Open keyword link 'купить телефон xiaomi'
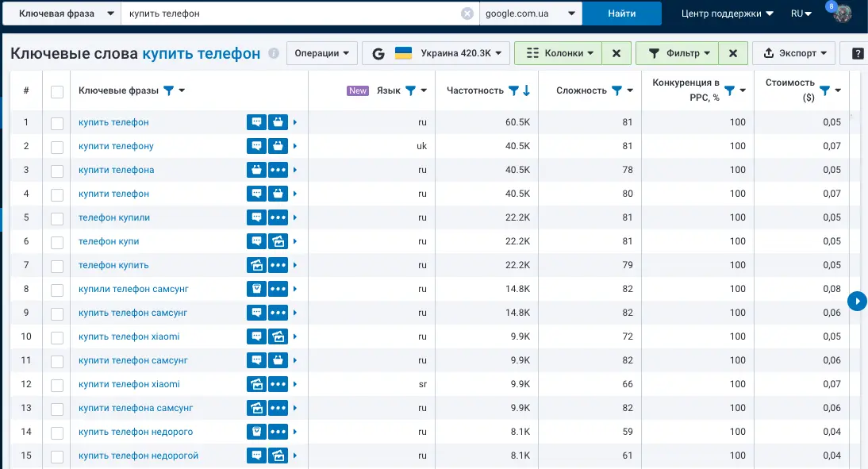 (129, 336)
